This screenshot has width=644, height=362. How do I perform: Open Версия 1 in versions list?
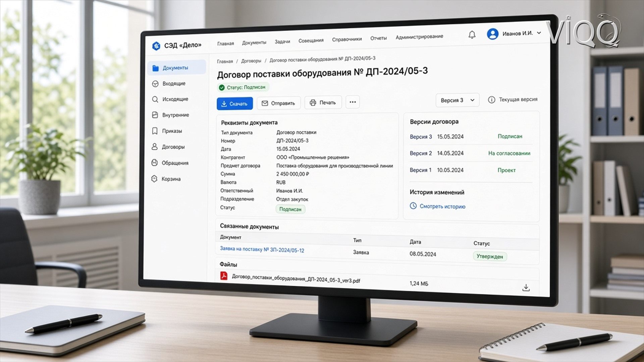click(420, 170)
